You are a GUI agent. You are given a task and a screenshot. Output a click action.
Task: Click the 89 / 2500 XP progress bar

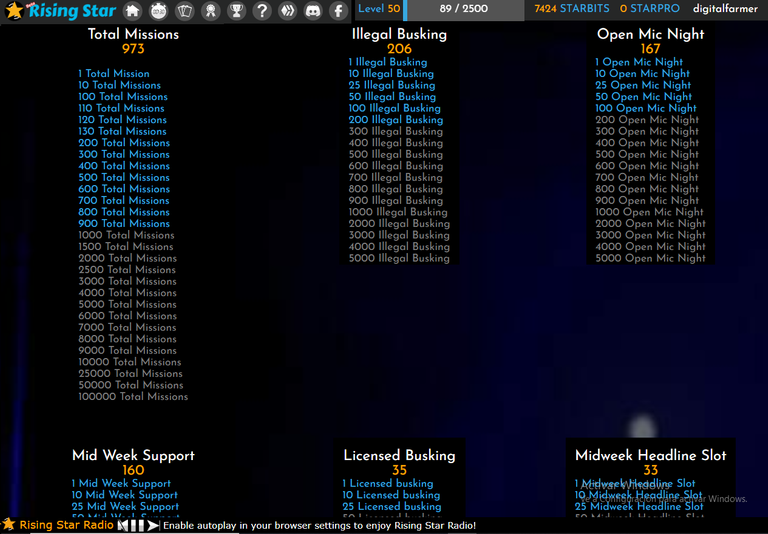(x=463, y=9)
